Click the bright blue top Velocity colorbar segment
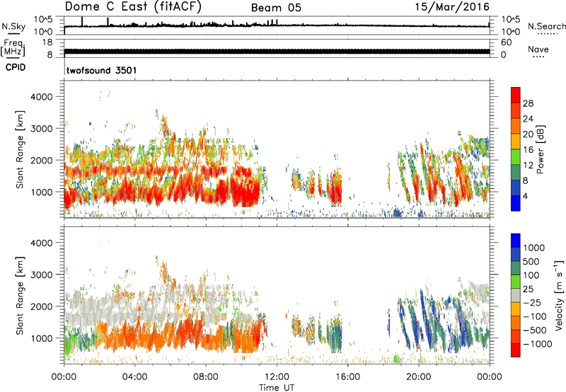 [x=516, y=241]
